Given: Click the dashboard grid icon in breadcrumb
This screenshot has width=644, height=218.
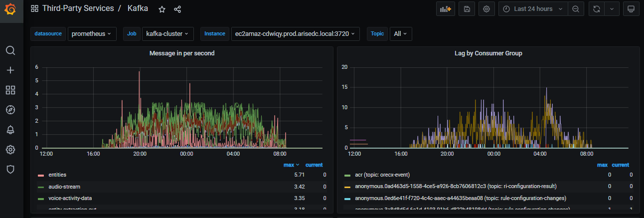Looking at the screenshot, I should point(34,8).
